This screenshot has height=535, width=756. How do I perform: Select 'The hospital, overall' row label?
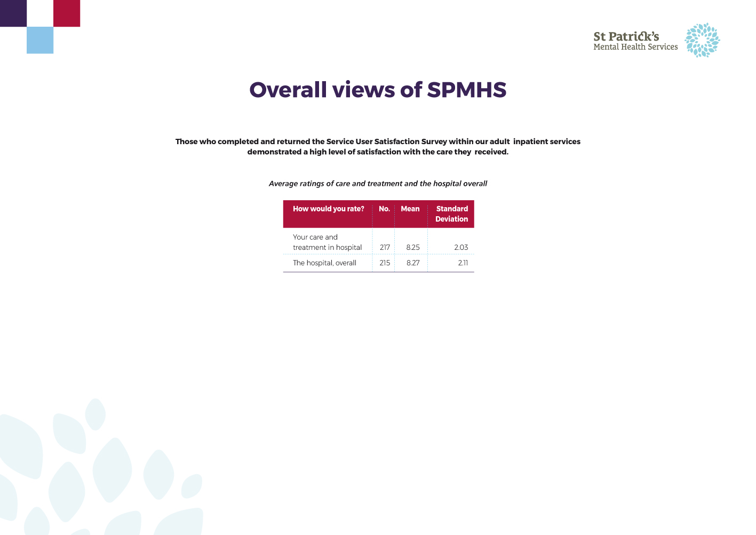[x=324, y=263]
